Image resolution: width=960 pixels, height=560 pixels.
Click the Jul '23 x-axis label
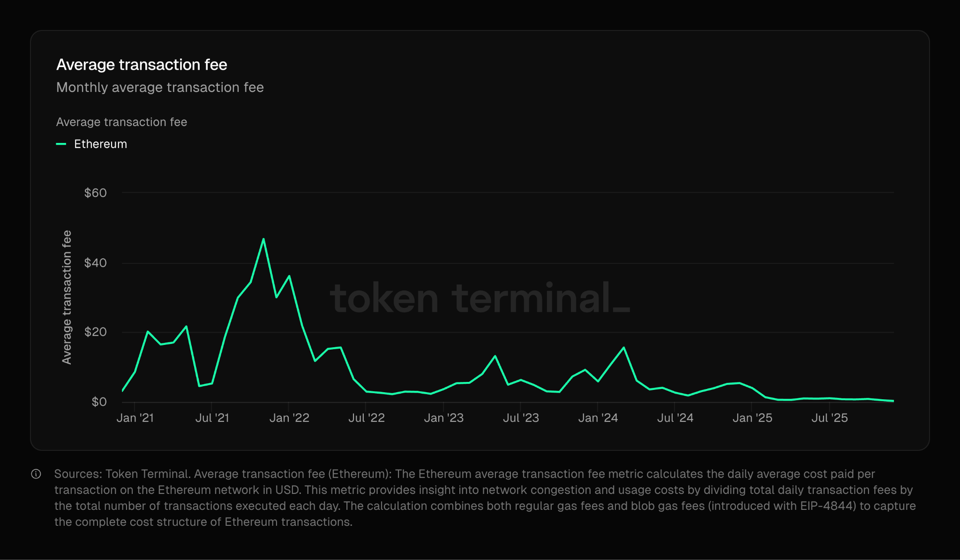tap(521, 418)
